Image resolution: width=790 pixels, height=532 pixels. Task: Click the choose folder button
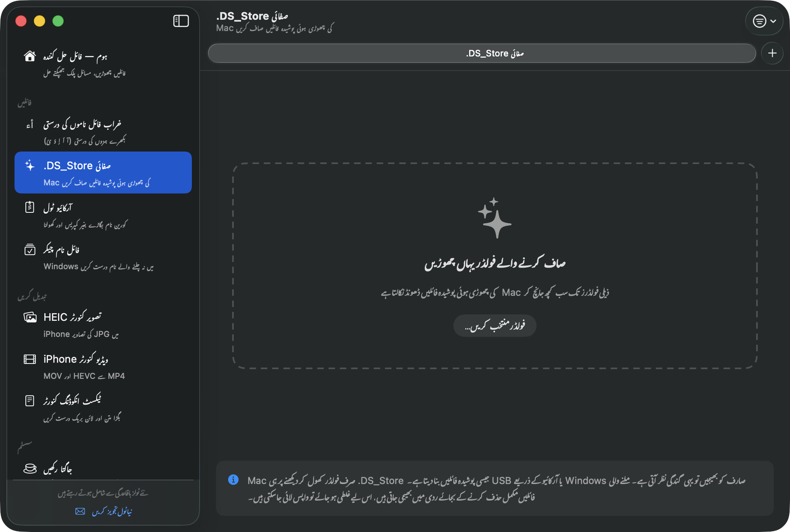tap(495, 325)
